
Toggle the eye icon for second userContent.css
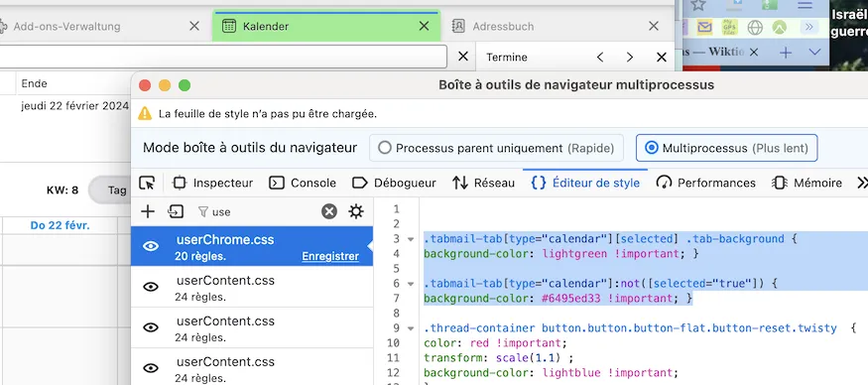tap(151, 327)
